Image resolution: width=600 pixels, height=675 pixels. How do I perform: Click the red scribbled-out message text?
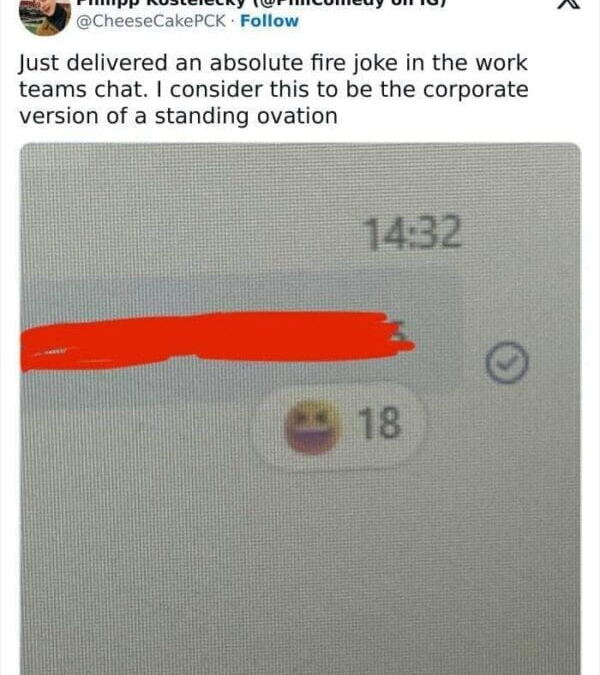click(x=215, y=341)
